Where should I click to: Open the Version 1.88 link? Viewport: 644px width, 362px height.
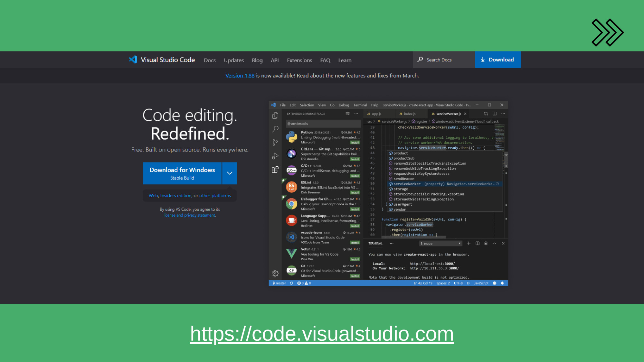point(240,76)
